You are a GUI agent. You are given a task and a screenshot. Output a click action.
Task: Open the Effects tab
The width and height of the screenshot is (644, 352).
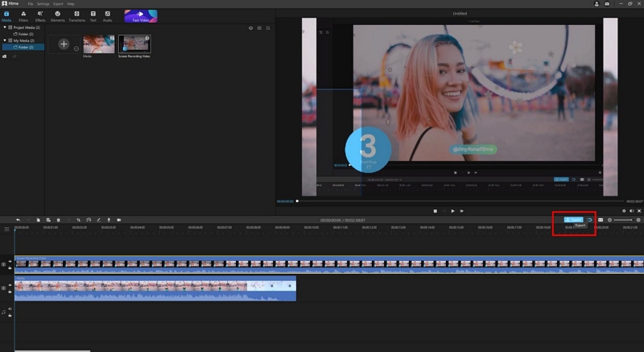pos(40,16)
